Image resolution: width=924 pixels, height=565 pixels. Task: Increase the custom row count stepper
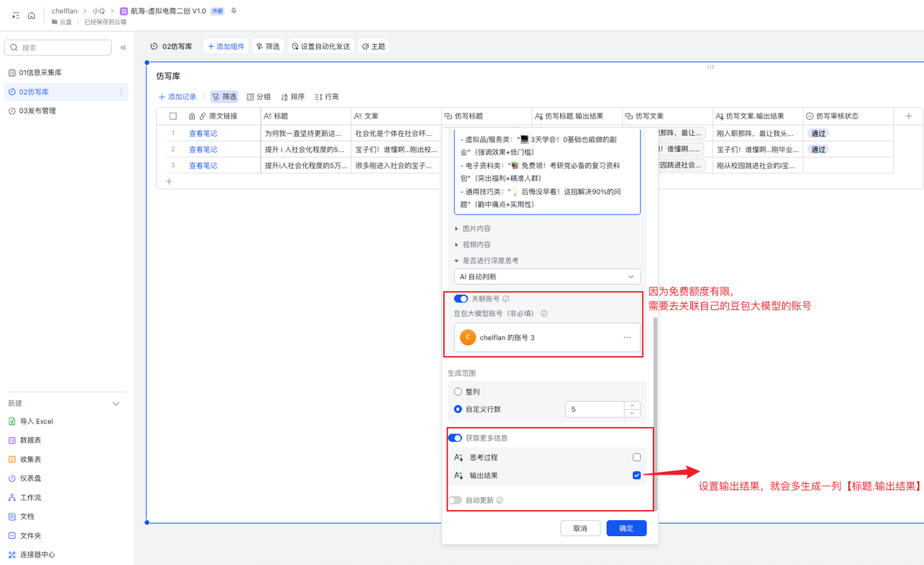tap(632, 405)
